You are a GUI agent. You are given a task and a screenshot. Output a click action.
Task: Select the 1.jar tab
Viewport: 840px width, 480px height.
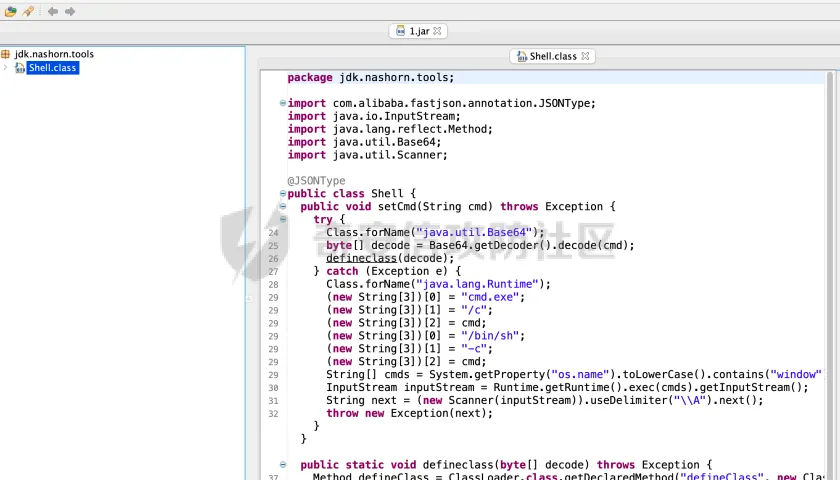click(418, 31)
